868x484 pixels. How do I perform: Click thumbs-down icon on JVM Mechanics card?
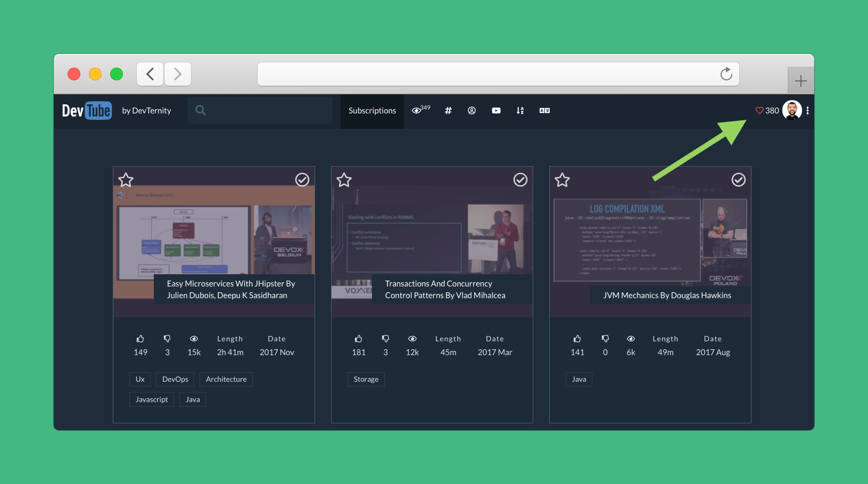pos(605,339)
